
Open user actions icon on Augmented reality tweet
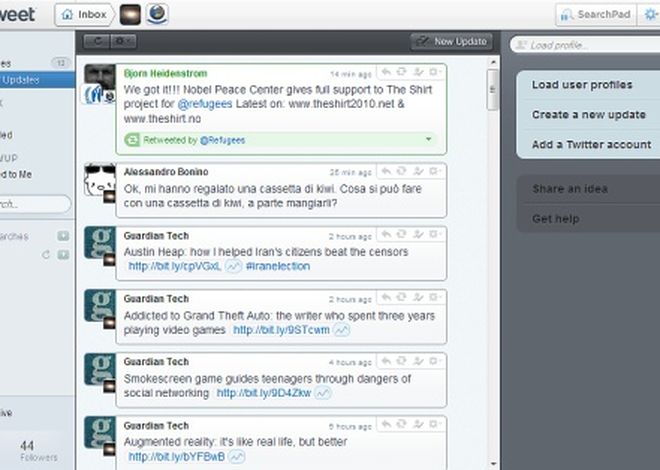pos(418,424)
